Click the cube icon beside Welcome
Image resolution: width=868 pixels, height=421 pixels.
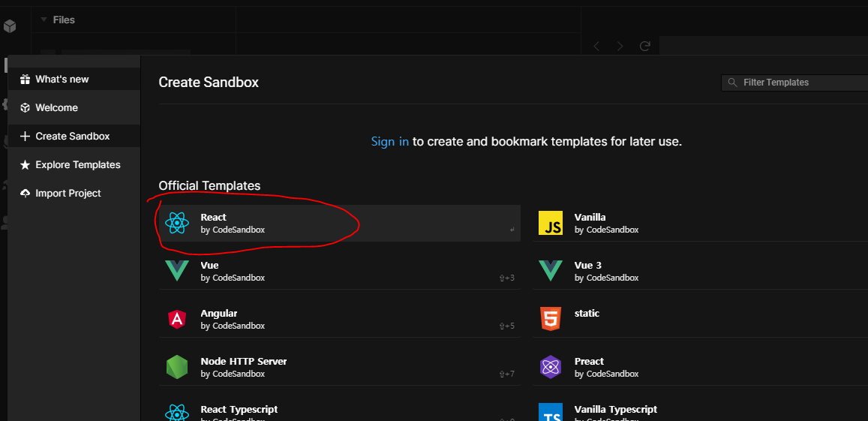click(25, 107)
